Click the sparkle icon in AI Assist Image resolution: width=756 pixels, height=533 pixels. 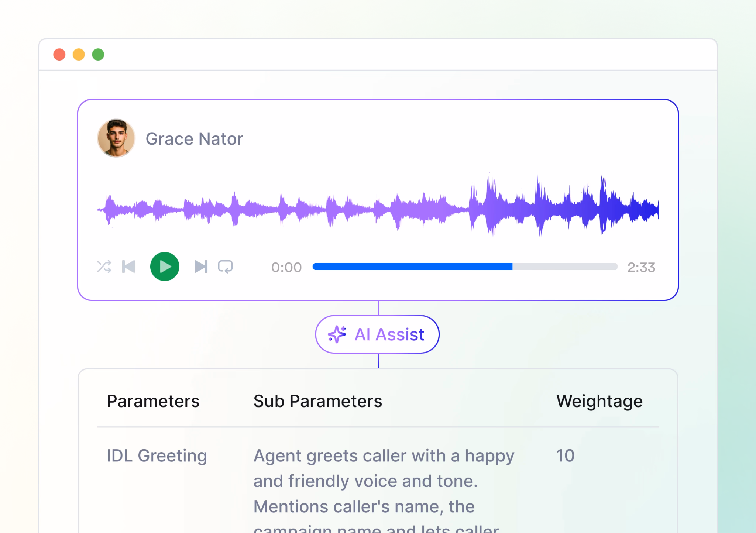(x=337, y=334)
